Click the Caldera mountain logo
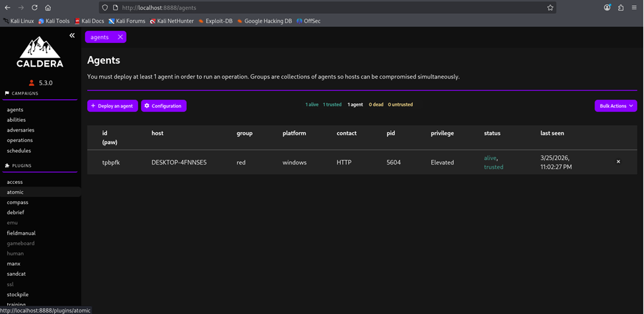 point(40,53)
